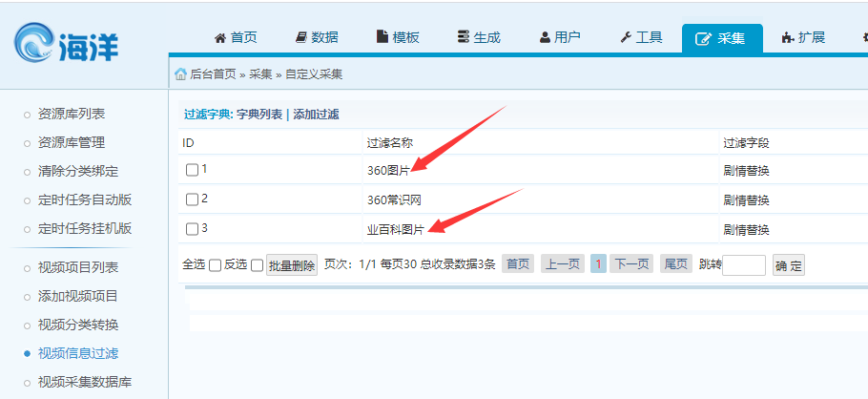Click the 确定 confirm button
868x399 pixels.
click(788, 265)
